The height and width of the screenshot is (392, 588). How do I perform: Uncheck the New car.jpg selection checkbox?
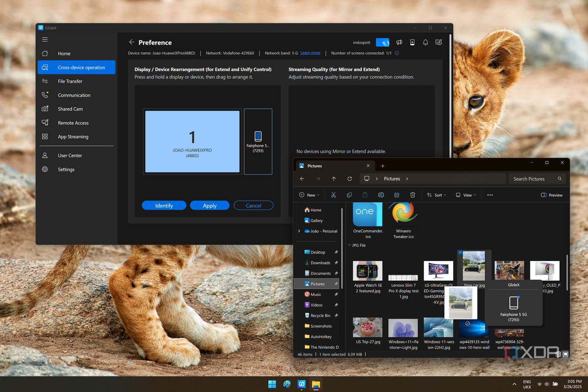coord(460,253)
